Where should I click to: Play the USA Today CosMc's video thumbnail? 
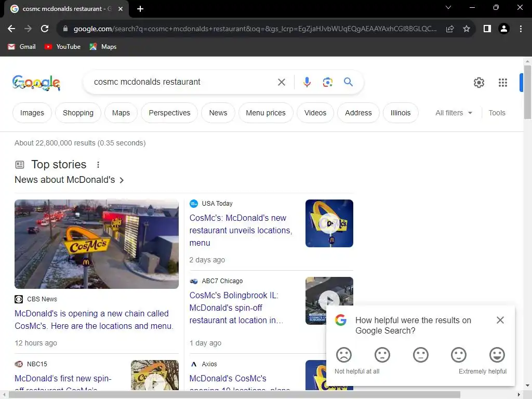point(329,223)
